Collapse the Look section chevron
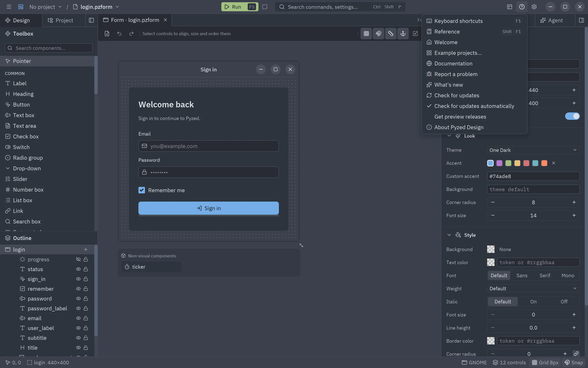588x368 pixels. (449, 136)
